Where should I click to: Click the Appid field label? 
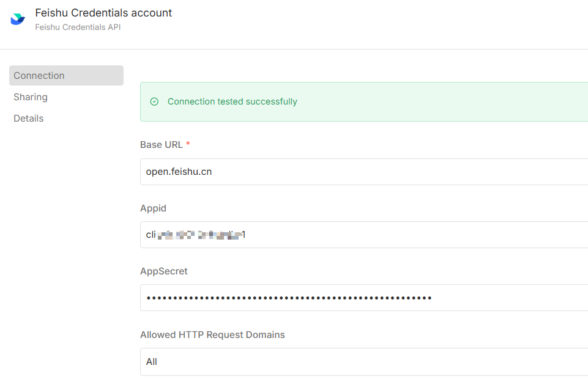point(153,208)
